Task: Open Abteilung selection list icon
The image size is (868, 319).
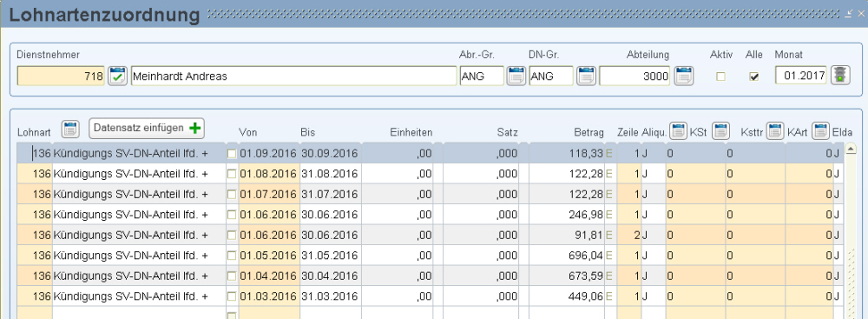Action: pos(684,76)
